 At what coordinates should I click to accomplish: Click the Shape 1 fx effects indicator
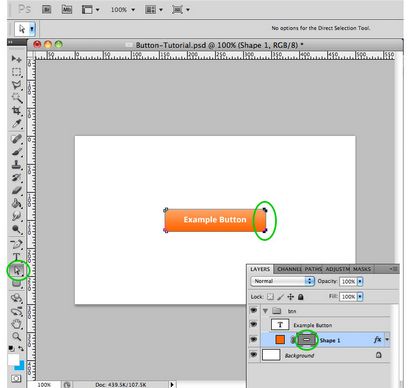click(x=377, y=340)
